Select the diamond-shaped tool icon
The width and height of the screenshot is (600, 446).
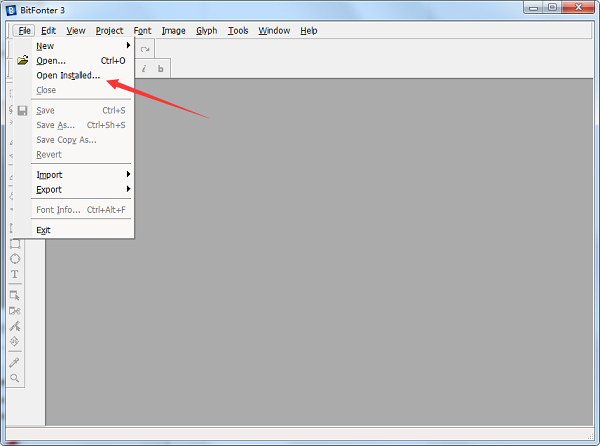15,341
